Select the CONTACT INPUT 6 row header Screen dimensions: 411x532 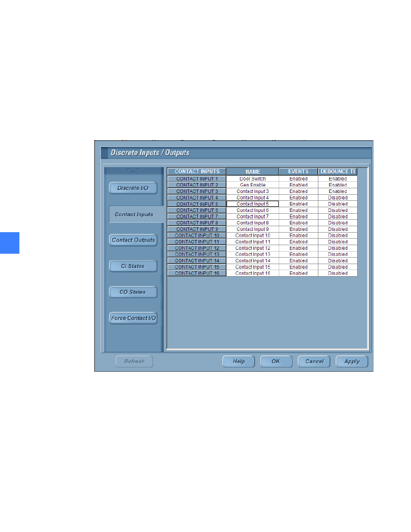pos(197,210)
